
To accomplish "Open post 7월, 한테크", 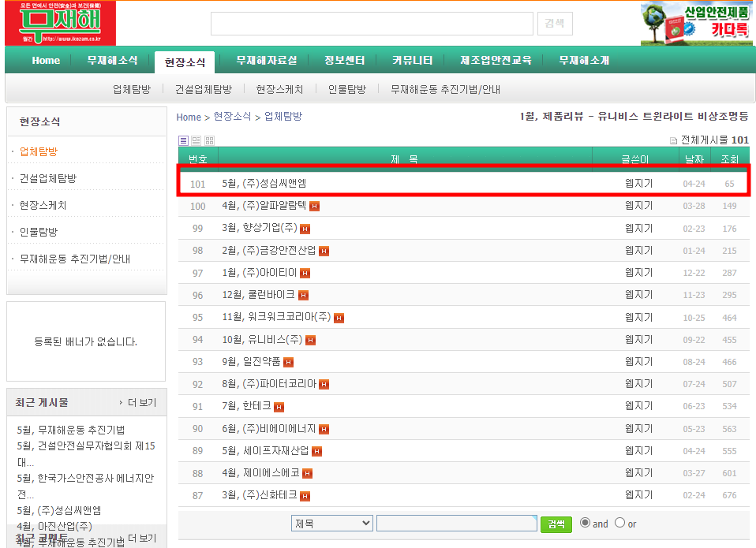I will point(246,406).
